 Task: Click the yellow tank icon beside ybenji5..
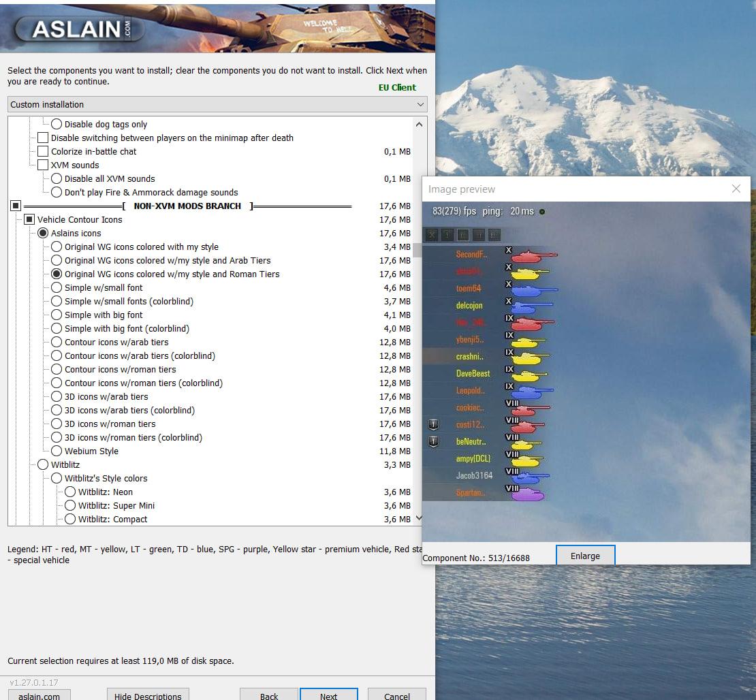[x=529, y=341]
